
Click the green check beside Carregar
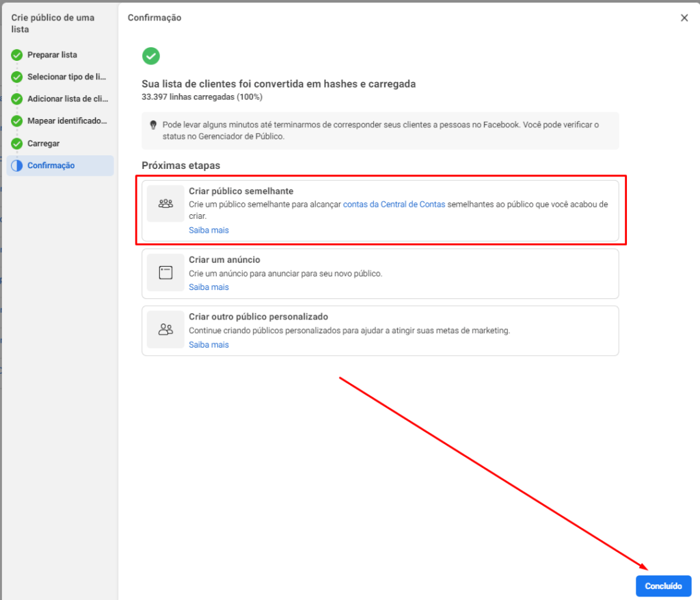pyautogui.click(x=17, y=144)
